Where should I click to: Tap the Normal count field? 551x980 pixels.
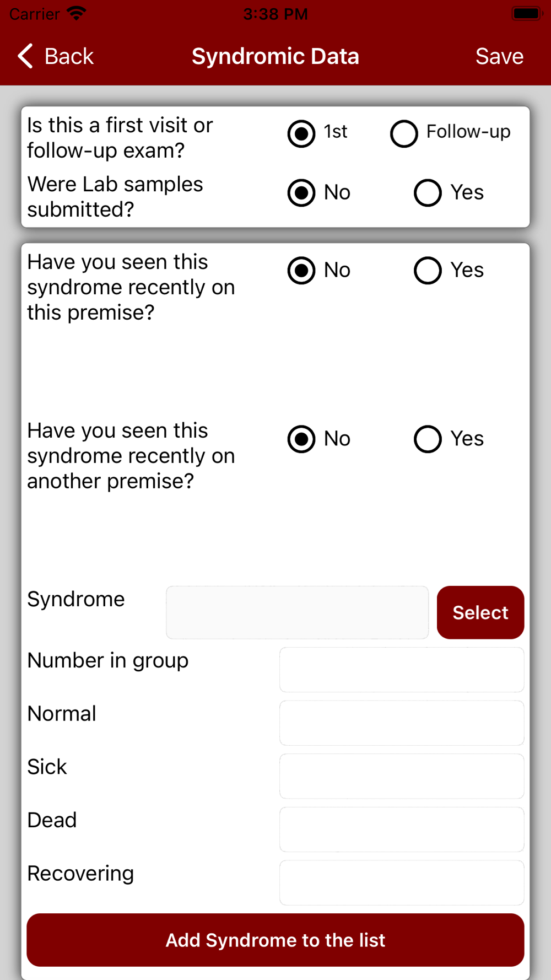click(x=402, y=723)
